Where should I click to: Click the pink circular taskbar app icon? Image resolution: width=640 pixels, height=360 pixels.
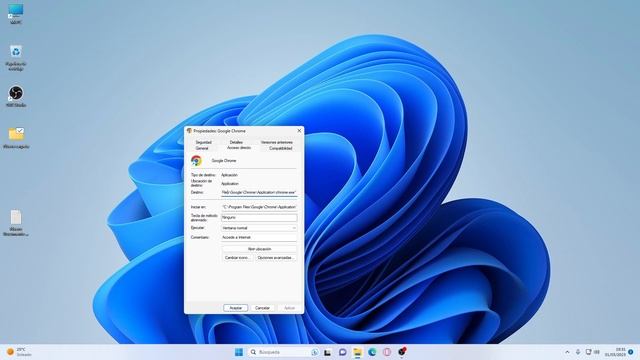point(387,352)
